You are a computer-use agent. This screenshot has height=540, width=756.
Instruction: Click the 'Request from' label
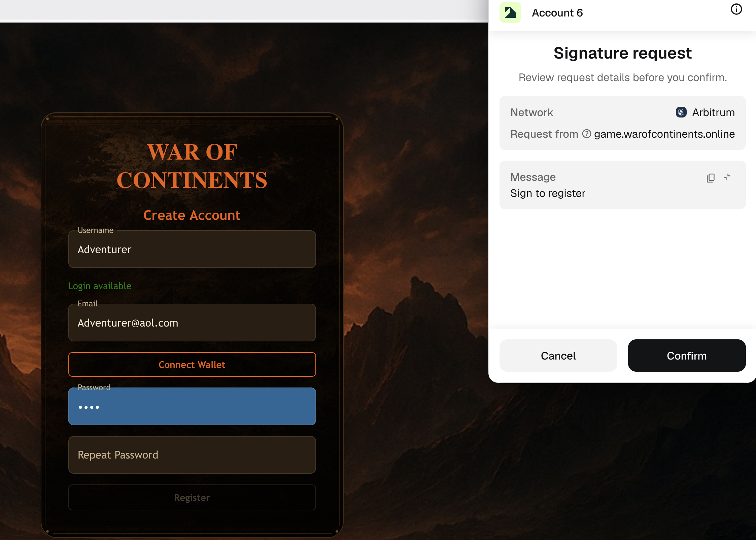click(544, 134)
